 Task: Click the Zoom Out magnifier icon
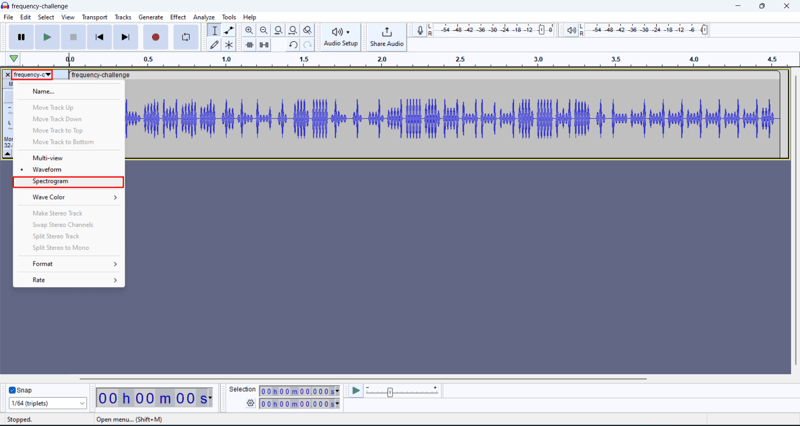pos(263,31)
